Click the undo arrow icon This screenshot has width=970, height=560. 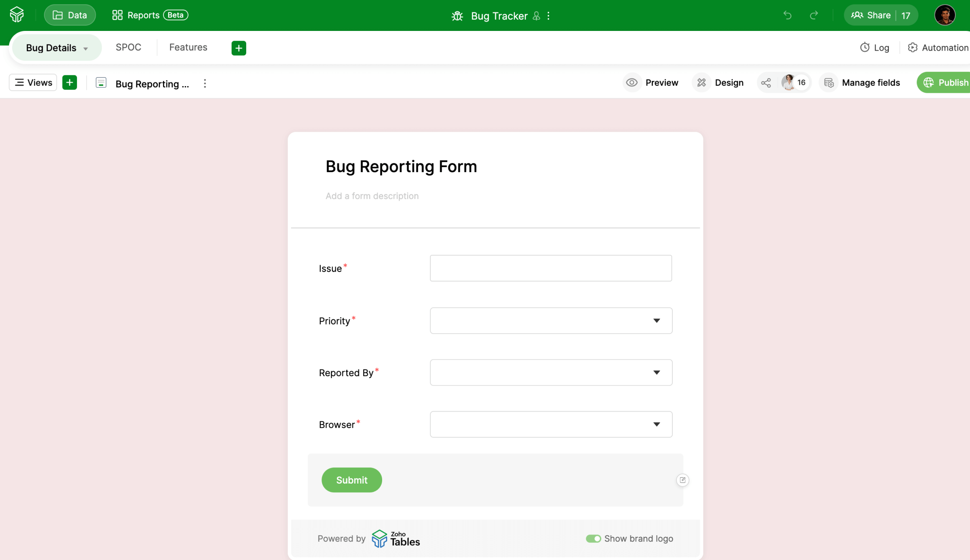(787, 15)
